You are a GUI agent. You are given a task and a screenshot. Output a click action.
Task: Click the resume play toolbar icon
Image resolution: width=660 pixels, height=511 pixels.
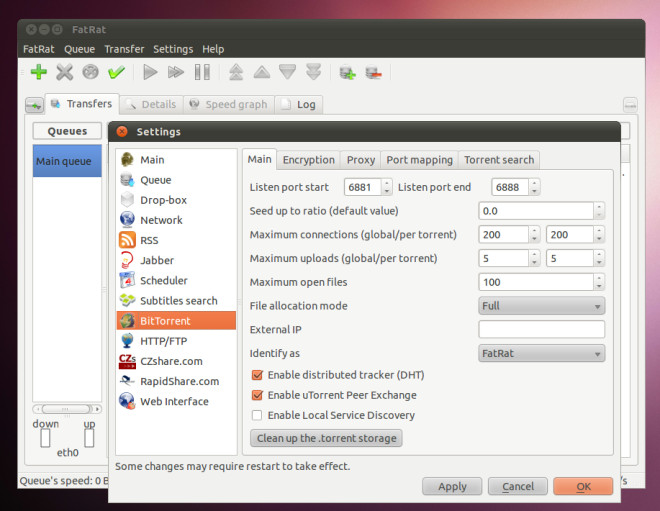[x=150, y=72]
